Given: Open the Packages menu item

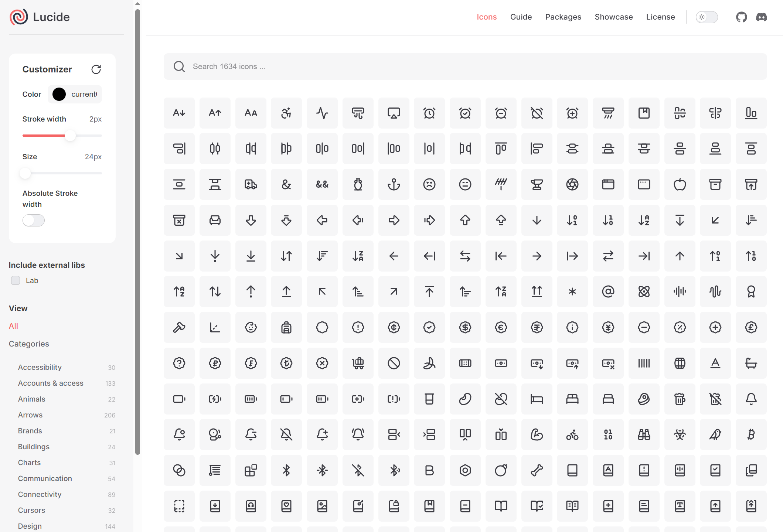Looking at the screenshot, I should (x=563, y=17).
